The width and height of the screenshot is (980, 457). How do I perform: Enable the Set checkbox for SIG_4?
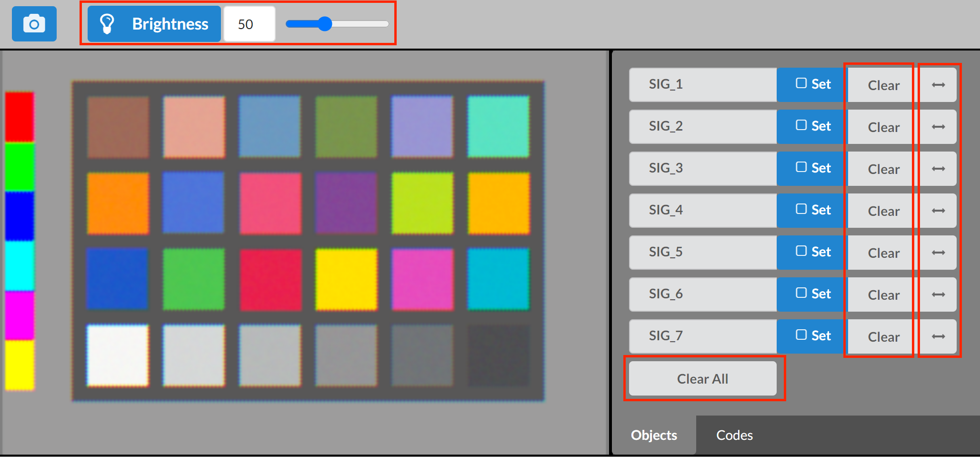click(802, 210)
